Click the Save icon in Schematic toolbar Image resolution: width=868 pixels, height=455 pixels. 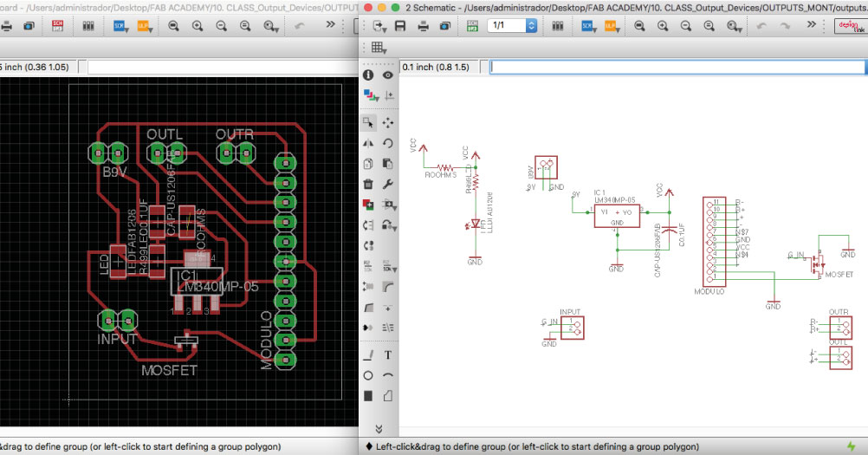(x=400, y=26)
